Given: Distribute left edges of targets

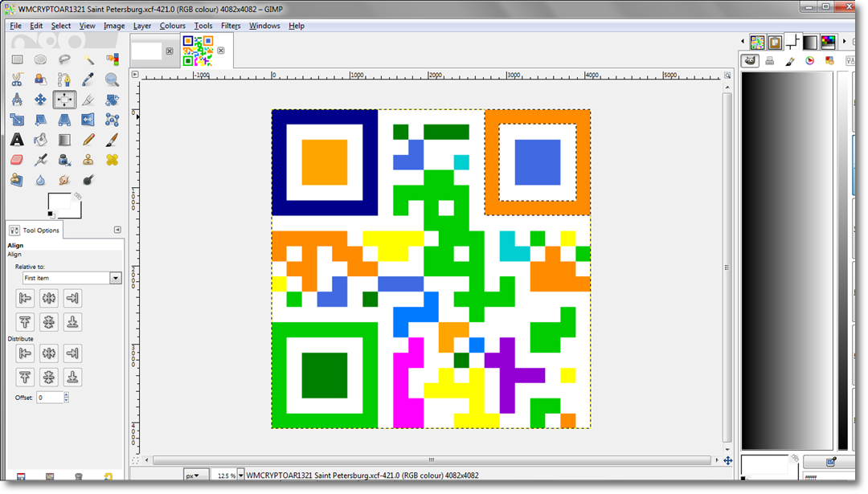Looking at the screenshot, I should pos(25,353).
